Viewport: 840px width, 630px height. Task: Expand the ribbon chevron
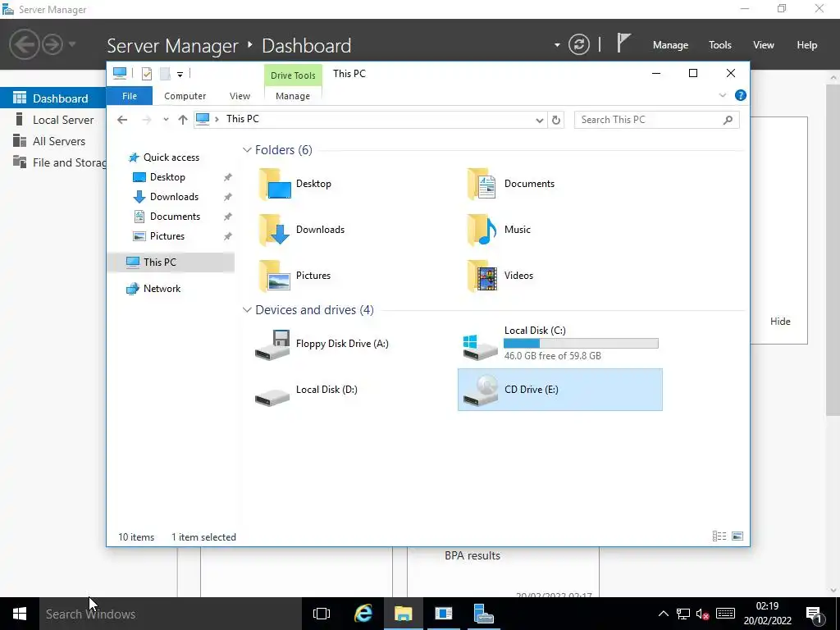coord(722,95)
